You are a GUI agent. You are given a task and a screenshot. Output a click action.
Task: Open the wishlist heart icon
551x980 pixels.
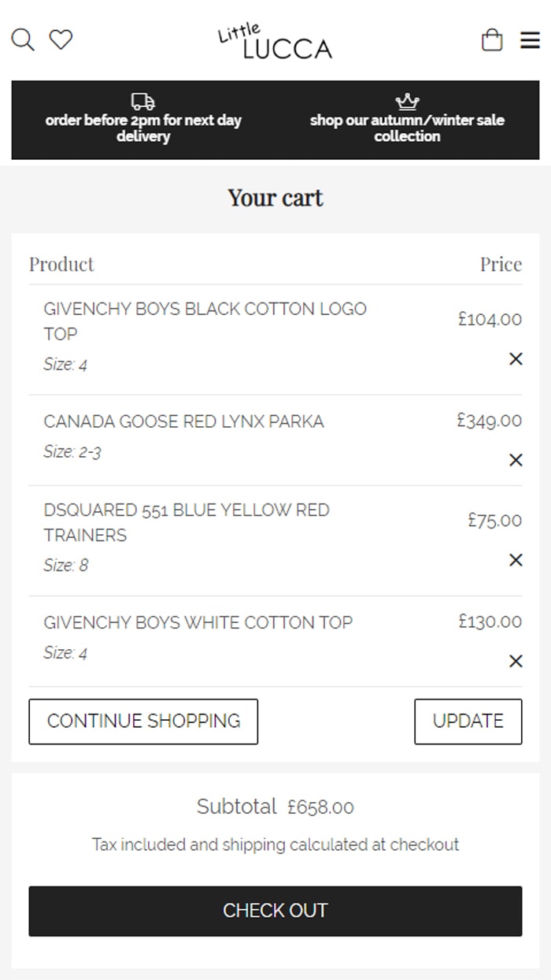click(x=61, y=39)
